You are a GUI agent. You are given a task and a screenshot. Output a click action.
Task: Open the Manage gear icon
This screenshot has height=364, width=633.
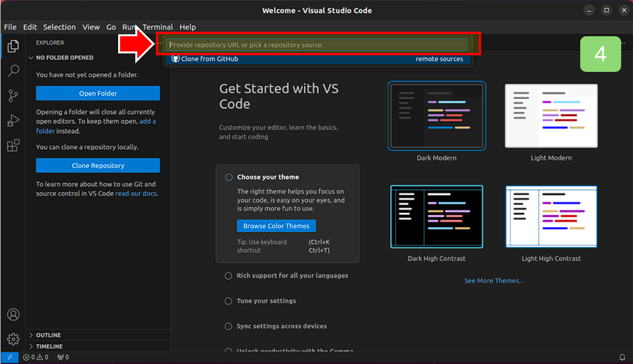[x=13, y=339]
